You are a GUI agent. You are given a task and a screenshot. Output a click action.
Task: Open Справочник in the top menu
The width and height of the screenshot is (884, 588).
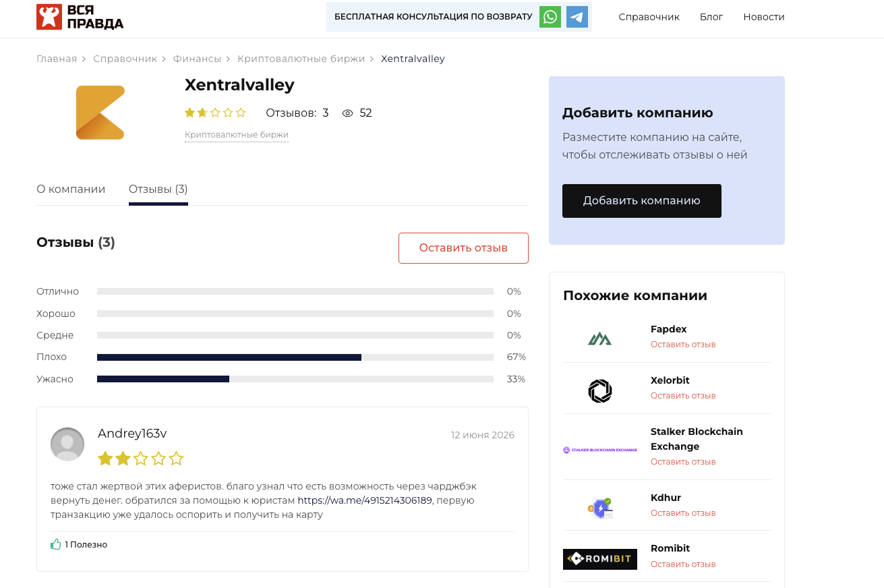[649, 17]
